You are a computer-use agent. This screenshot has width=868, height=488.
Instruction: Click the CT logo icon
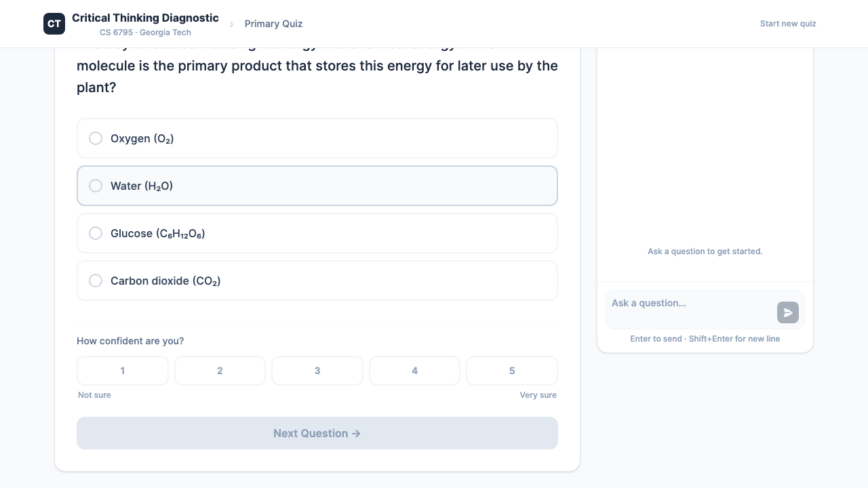tap(54, 24)
